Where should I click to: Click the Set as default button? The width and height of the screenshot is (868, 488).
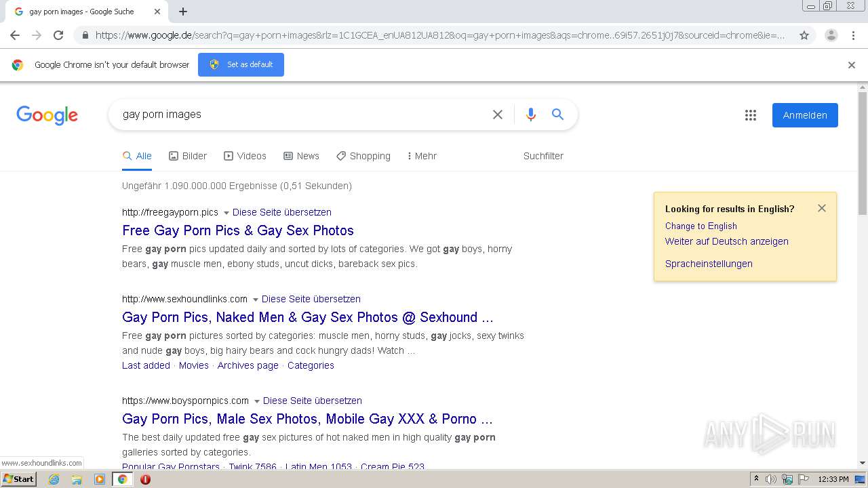(241, 64)
